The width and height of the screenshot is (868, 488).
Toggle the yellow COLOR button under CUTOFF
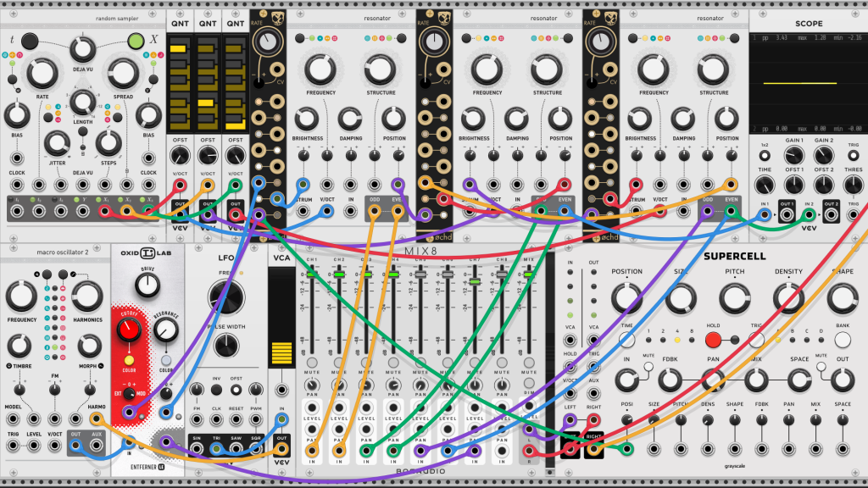pos(129,361)
